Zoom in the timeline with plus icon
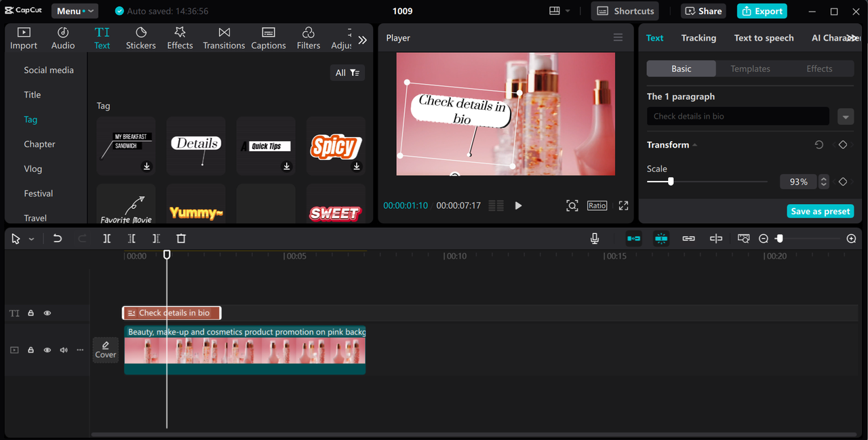 coord(852,239)
